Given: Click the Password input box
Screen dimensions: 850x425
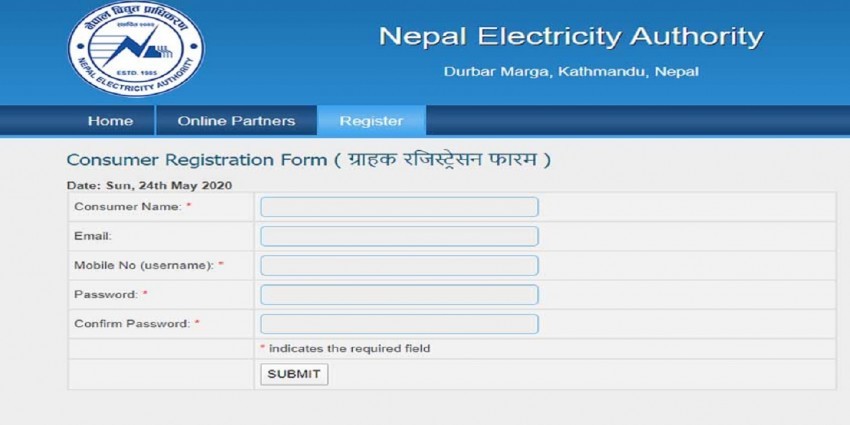Looking at the screenshot, I should pyautogui.click(x=399, y=295).
